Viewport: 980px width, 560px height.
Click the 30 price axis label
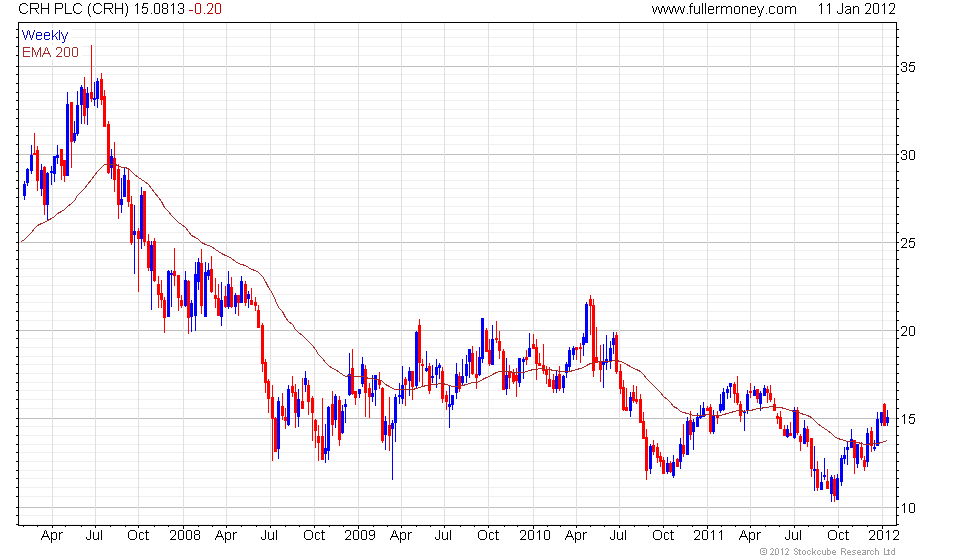pyautogui.click(x=908, y=155)
